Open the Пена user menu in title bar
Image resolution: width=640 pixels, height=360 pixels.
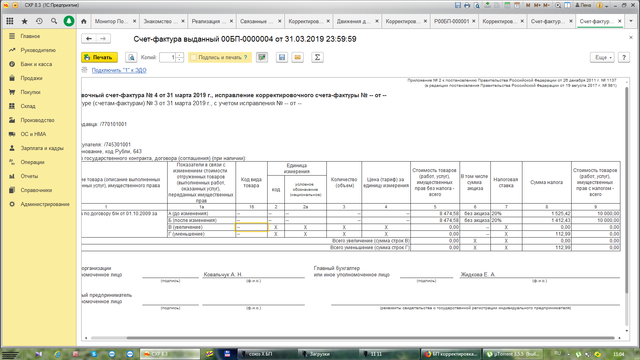point(583,5)
